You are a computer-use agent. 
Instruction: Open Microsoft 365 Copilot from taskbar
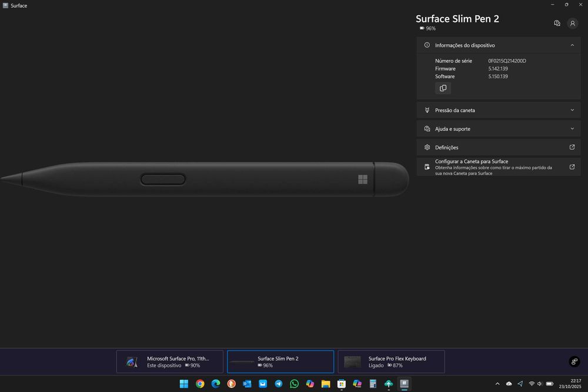click(357, 384)
